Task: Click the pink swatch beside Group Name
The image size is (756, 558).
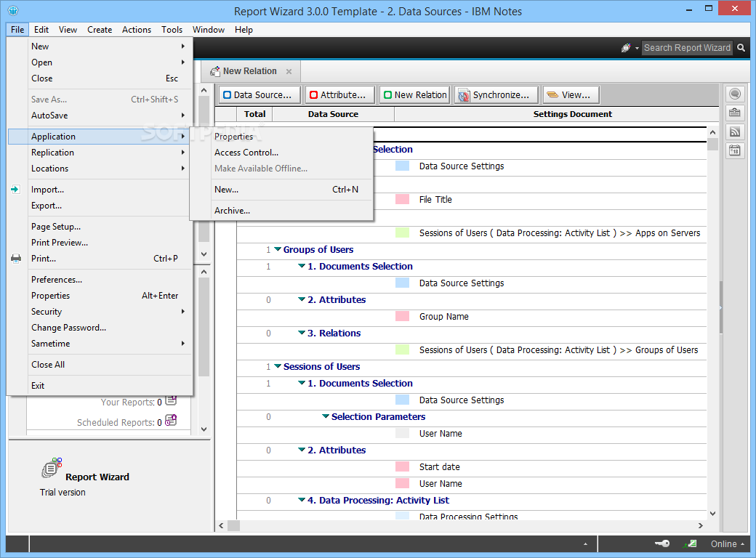Action: [402, 317]
